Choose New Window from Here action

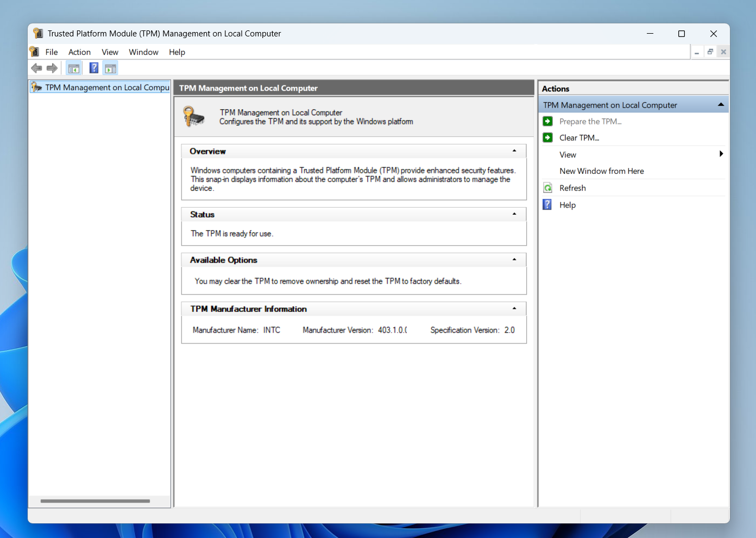(x=602, y=171)
